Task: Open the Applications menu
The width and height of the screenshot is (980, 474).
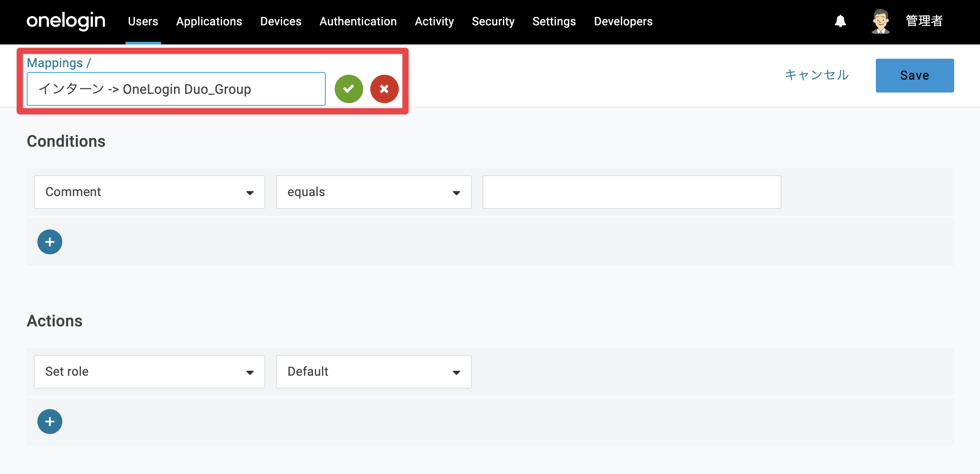Action: coord(209,21)
